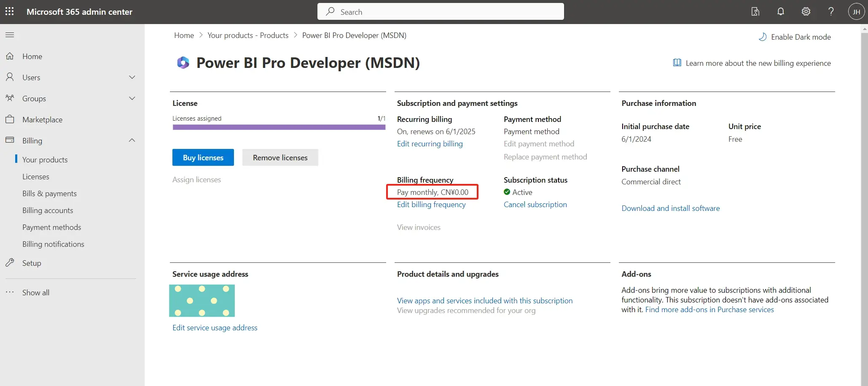The image size is (868, 386).
Task: Collapse the Billing navigation section
Action: coord(132,140)
